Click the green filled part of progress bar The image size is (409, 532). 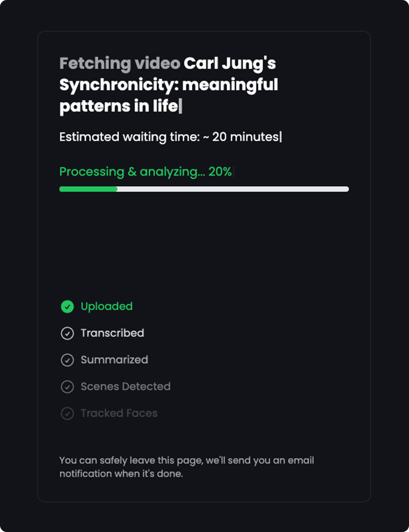pos(88,189)
